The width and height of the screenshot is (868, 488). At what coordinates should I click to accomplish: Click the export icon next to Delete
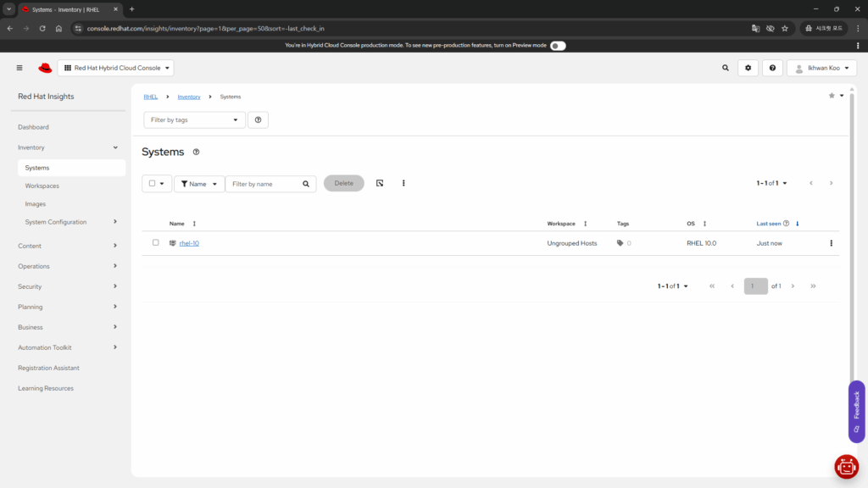pos(380,183)
